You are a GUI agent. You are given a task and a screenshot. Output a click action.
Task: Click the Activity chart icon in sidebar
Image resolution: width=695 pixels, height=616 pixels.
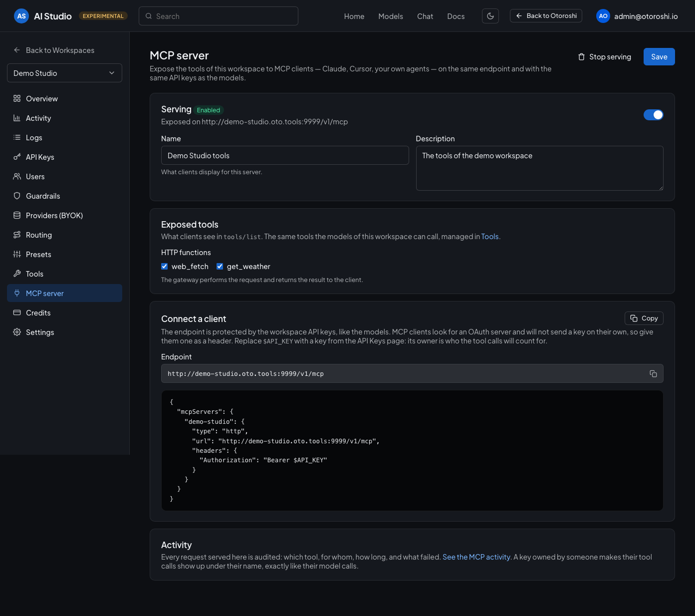tap(17, 118)
